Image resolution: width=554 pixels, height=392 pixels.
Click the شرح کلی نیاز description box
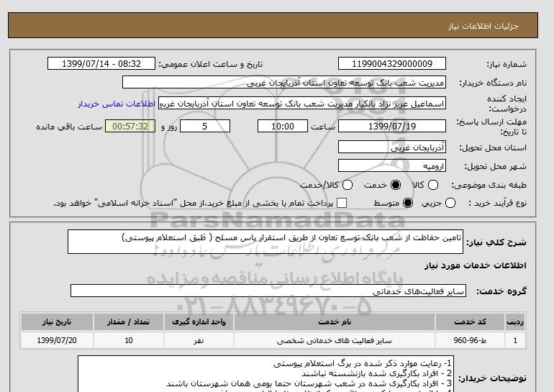(265, 242)
